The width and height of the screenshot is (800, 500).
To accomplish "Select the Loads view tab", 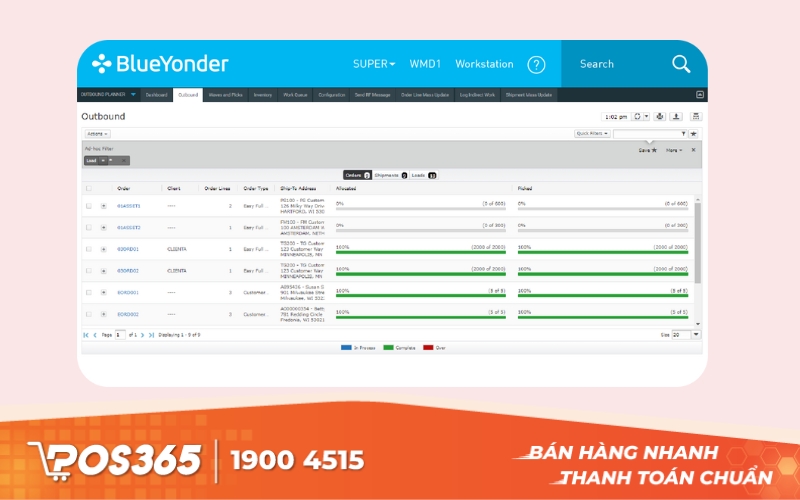I will [423, 176].
